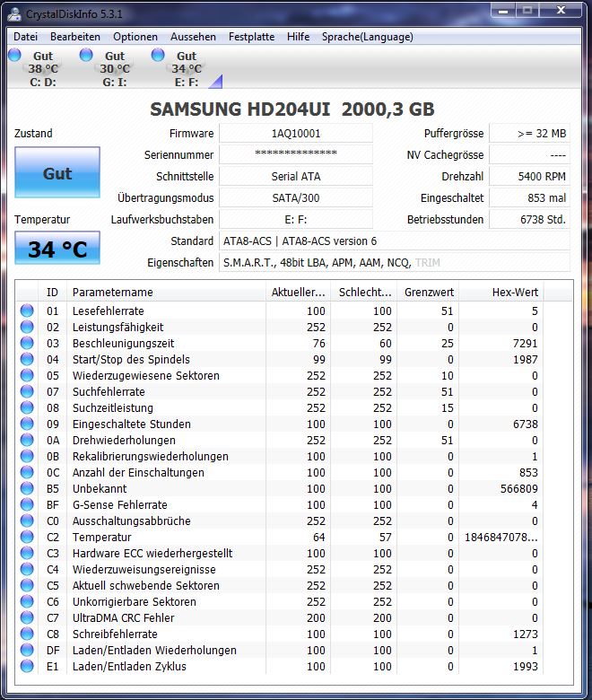Open the Aussehen menu
This screenshot has width=592, height=700.
tap(193, 37)
